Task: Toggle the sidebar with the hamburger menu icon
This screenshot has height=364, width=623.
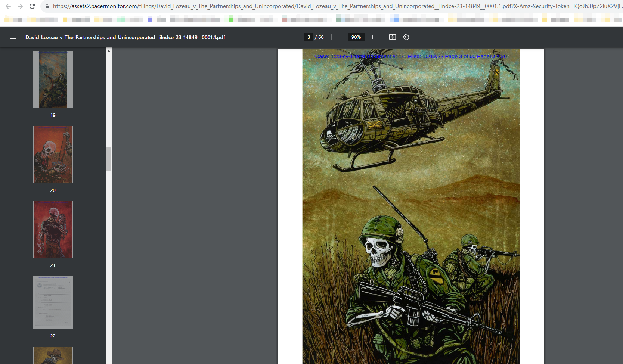Action: point(13,37)
